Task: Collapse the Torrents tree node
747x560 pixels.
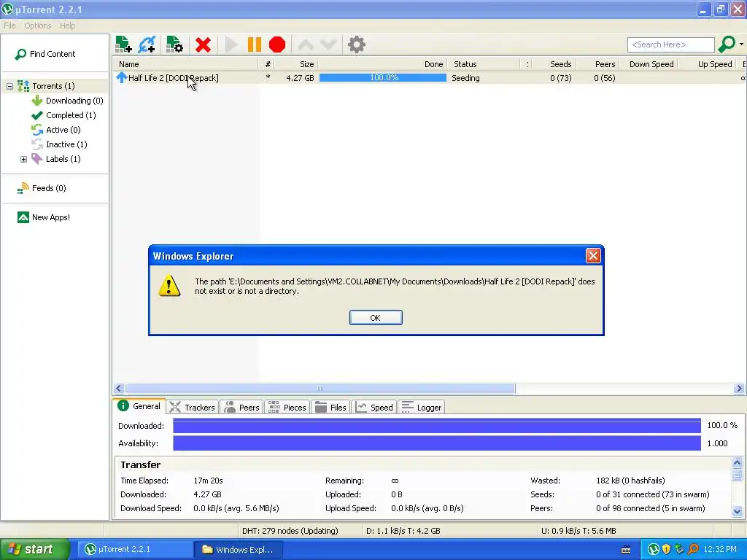Action: pos(9,86)
